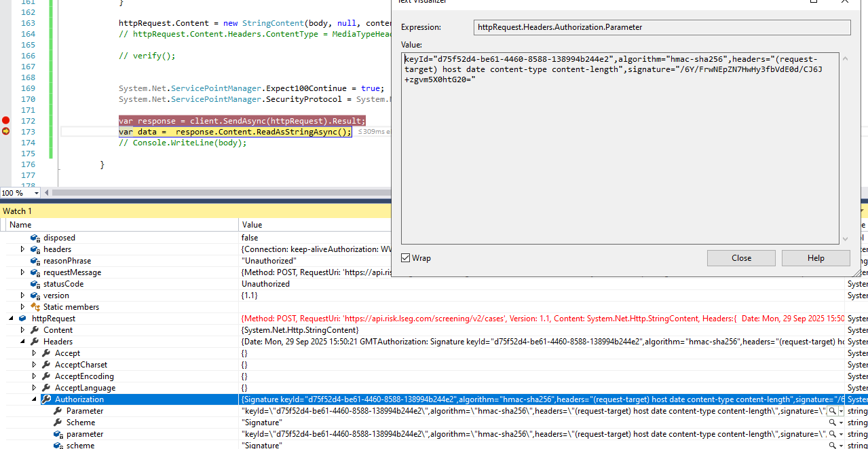868x449 pixels.
Task: Open visualizer dropdown arrow for Parameter row
Action: click(842, 411)
